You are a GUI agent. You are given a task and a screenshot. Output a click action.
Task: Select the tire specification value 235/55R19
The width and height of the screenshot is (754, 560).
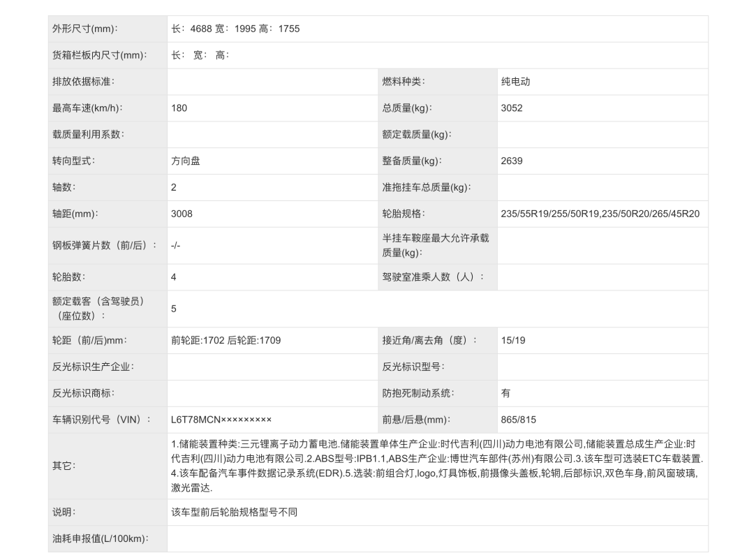[x=600, y=214]
